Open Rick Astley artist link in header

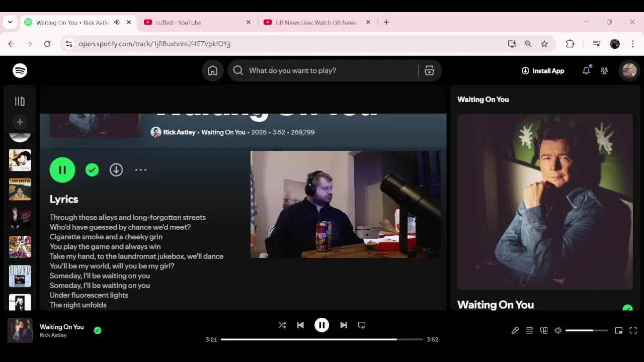[x=179, y=132]
